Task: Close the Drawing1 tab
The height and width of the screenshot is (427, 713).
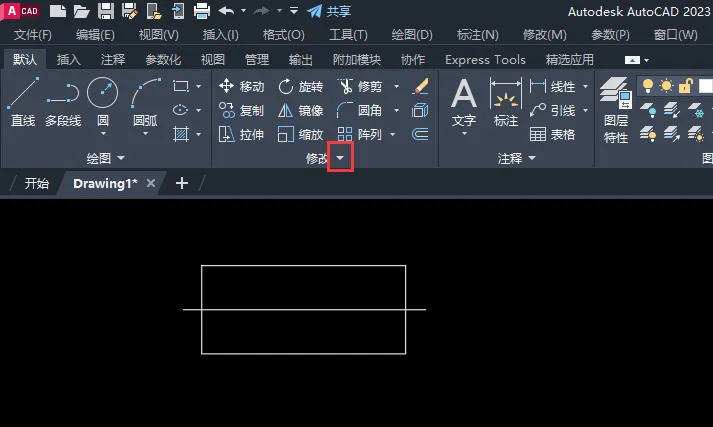Action: [x=151, y=183]
